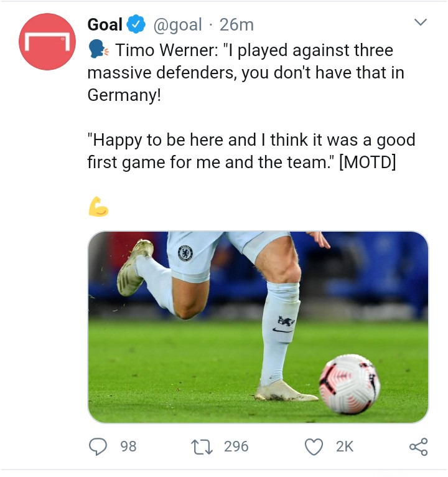
Task: Click the football in the photo
Action: coord(349,384)
